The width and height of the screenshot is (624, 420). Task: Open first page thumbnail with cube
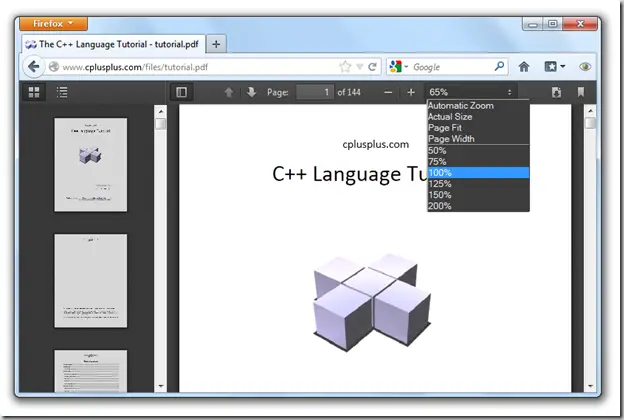(x=91, y=164)
